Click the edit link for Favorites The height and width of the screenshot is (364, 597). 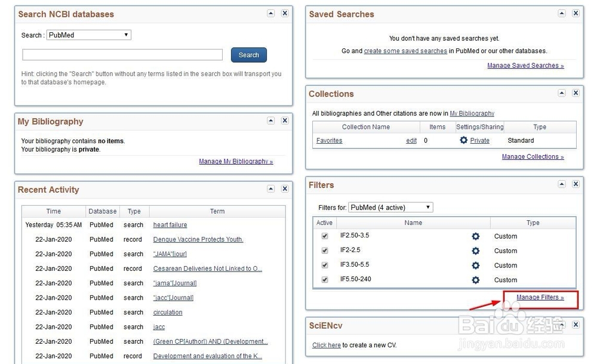point(411,141)
